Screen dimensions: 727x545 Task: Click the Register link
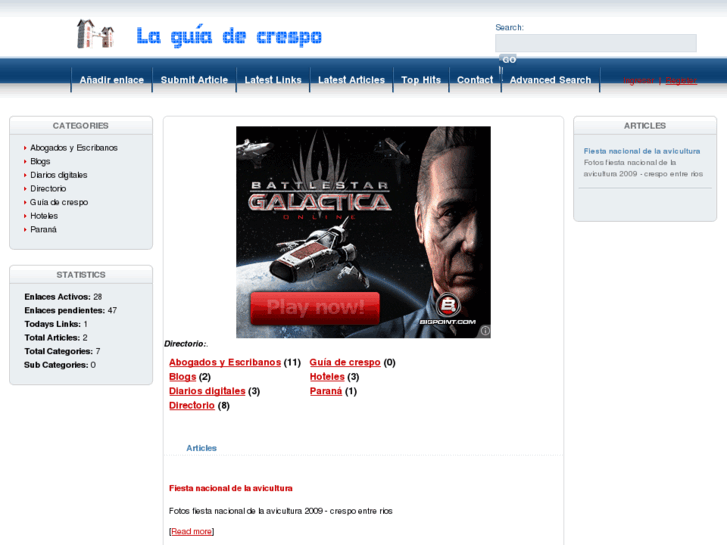(681, 81)
